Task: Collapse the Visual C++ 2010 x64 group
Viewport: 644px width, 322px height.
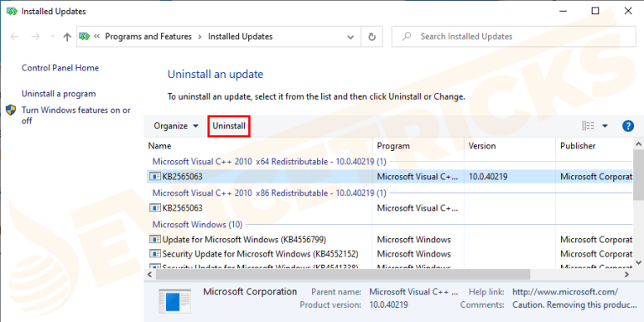Action: tap(269, 161)
